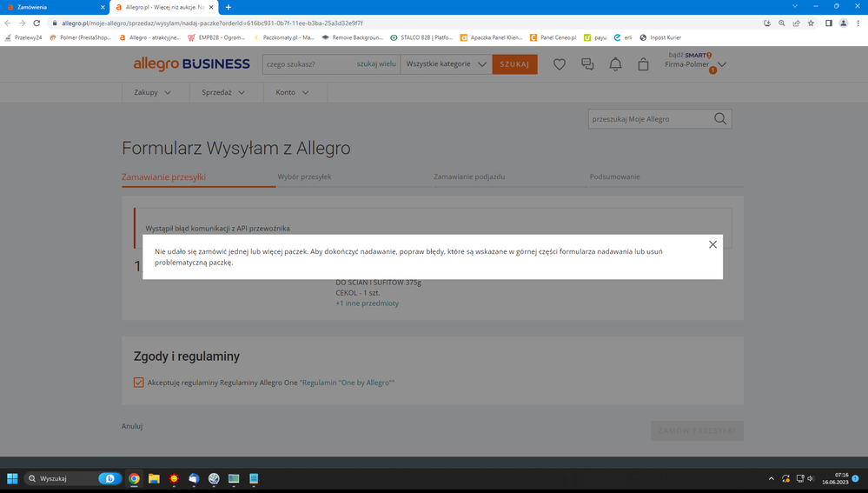Open File Explorer from taskbar
868x493 pixels.
154,478
